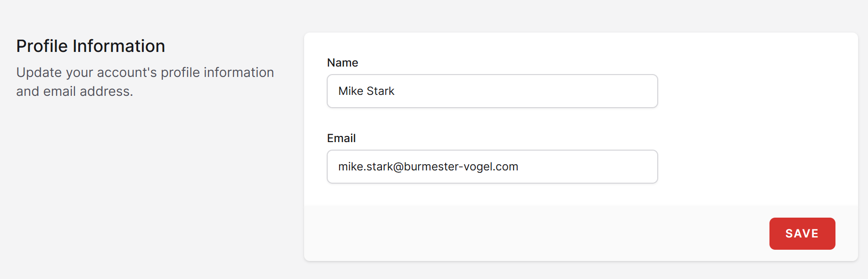Place cursor in the 'Mike Stark' text
The height and width of the screenshot is (279, 868).
point(366,91)
